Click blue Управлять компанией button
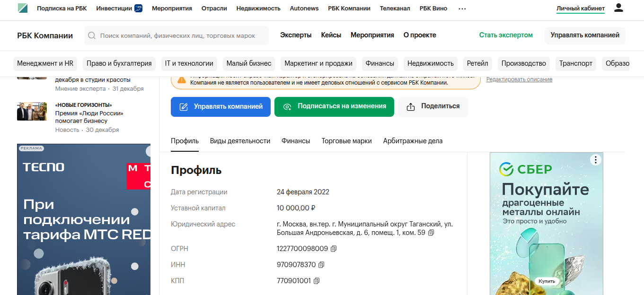This screenshot has width=644, height=295. pos(221,107)
